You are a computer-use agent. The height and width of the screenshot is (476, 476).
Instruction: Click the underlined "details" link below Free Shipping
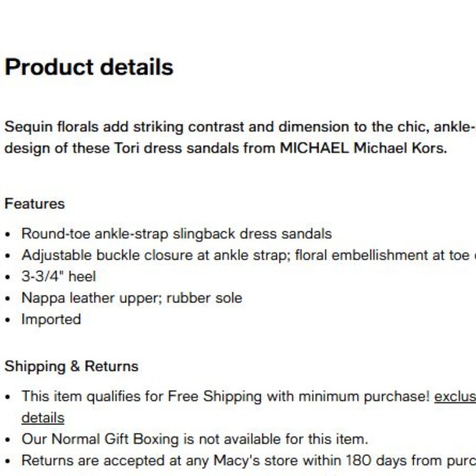[x=43, y=417]
